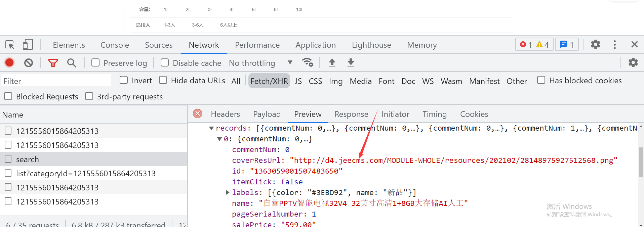Viewport: 644px width, 227px height.
Task: Open DevTools settings gear
Action: [595, 45]
